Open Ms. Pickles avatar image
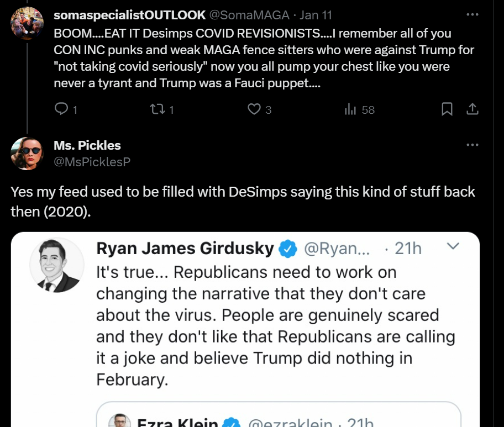504x427 pixels. click(27, 154)
